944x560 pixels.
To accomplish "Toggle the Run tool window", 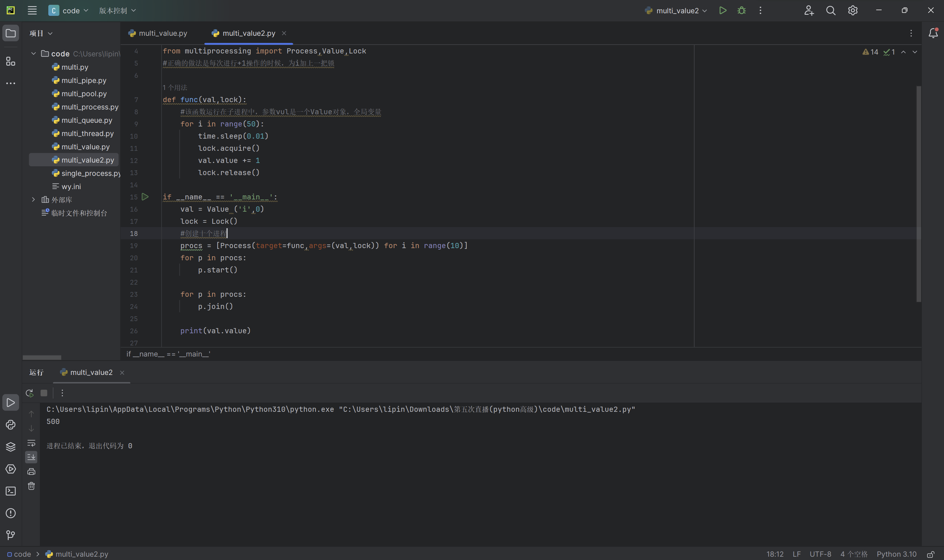I will [11, 403].
